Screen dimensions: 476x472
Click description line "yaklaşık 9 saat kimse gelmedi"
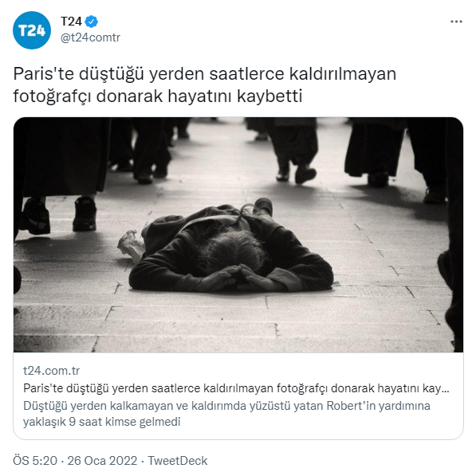[102, 422]
